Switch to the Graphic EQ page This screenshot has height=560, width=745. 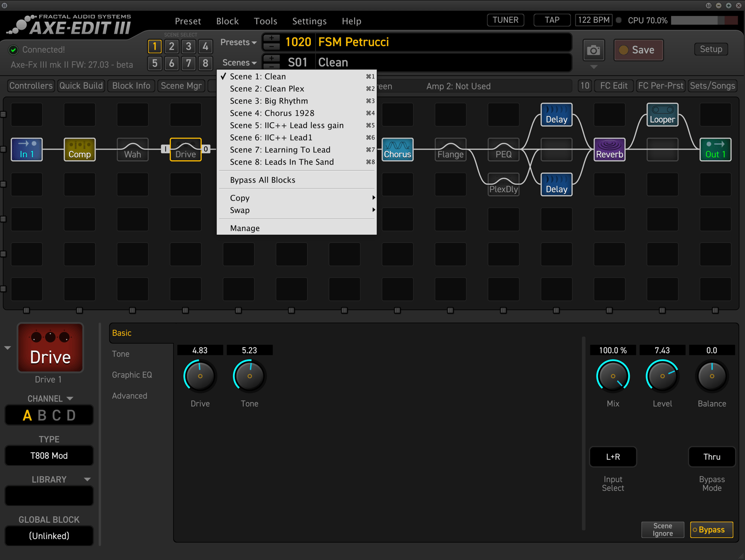coord(132,375)
